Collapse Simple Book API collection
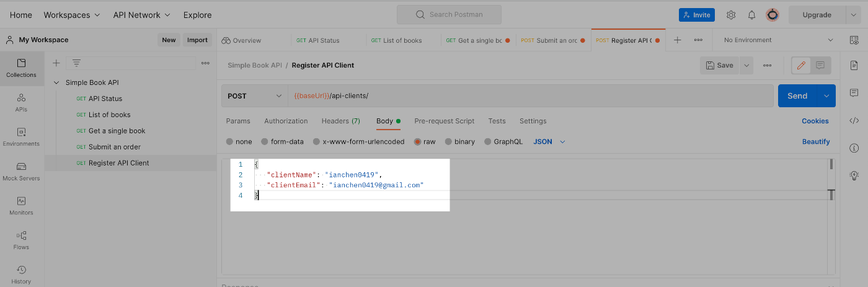The height and width of the screenshot is (287, 868). [56, 82]
